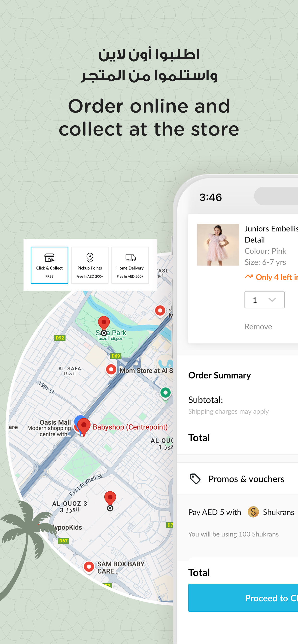This screenshot has height=644, width=298.
Task: Click the location pin icon in Pickup Points
Action: point(90,258)
